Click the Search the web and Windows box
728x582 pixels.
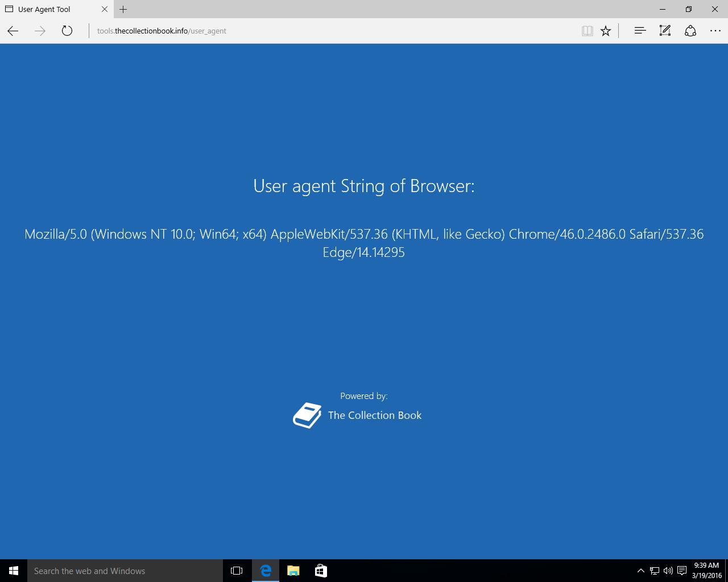point(125,571)
